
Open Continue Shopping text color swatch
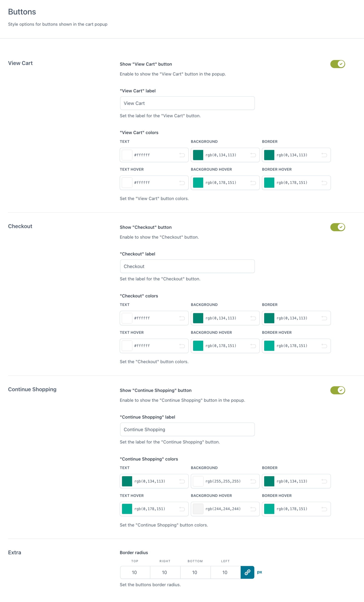click(127, 481)
